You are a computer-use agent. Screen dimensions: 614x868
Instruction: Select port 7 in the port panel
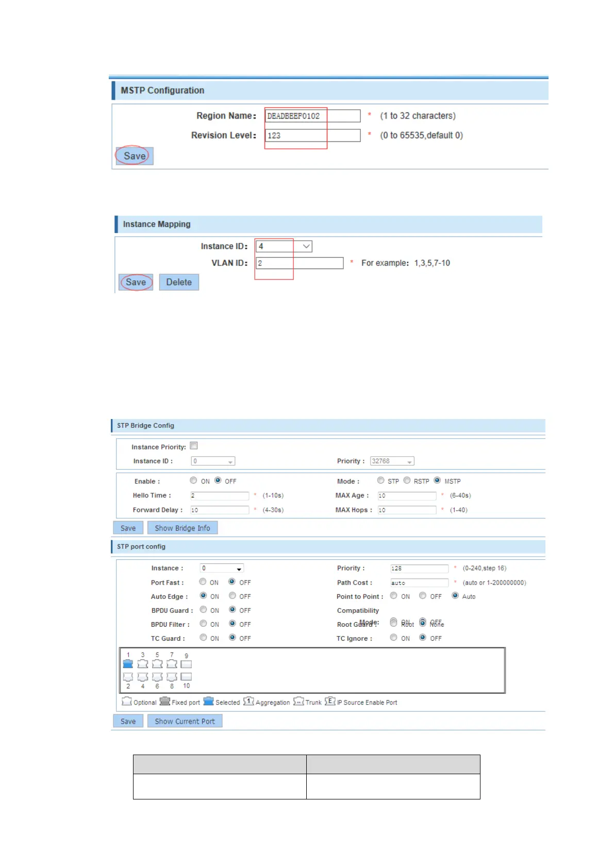point(172,664)
